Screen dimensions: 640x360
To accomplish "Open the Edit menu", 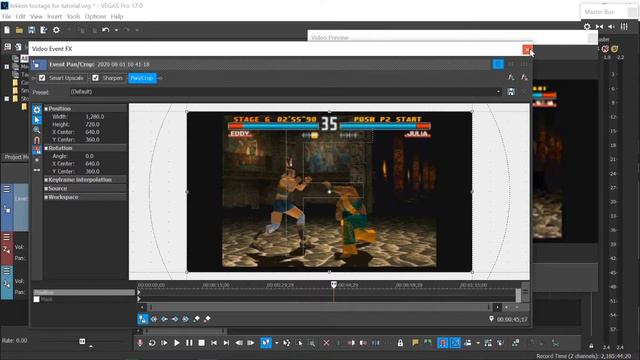I will coord(20,17).
